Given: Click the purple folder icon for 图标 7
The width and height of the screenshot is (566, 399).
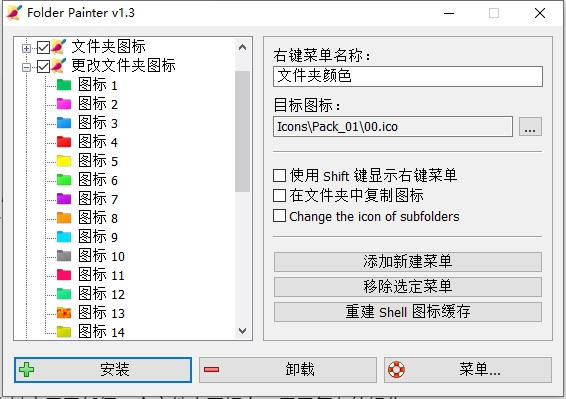Looking at the screenshot, I should (64, 199).
